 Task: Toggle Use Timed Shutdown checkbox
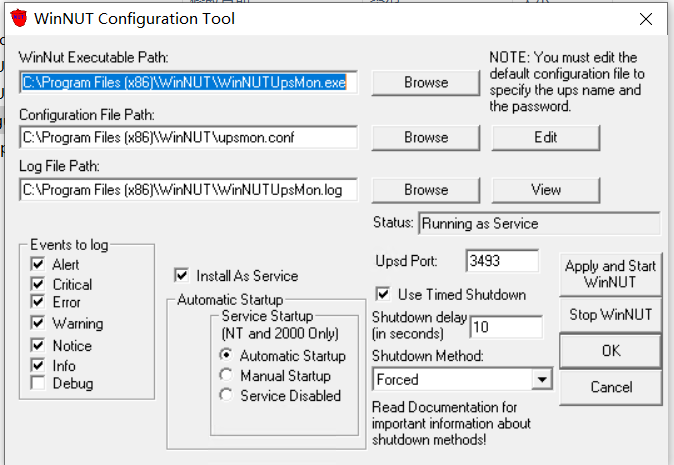pos(383,294)
